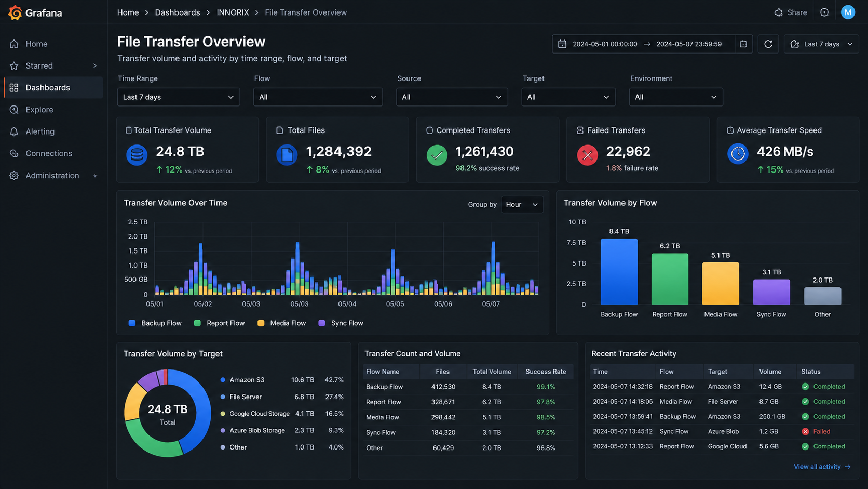The width and height of the screenshot is (868, 489).
Task: Toggle File Server in donut legend
Action: pyautogui.click(x=241, y=397)
